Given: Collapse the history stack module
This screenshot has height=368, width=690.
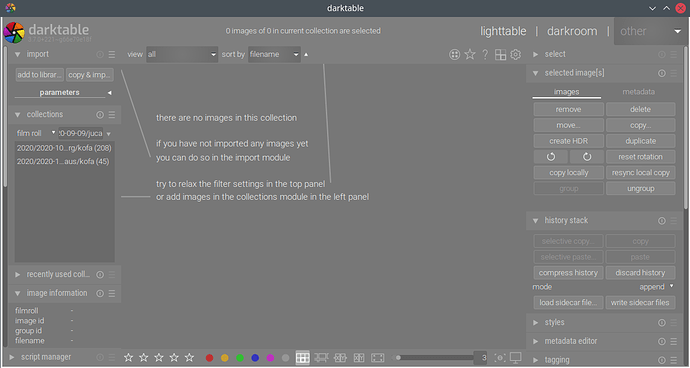Looking at the screenshot, I should tap(536, 221).
